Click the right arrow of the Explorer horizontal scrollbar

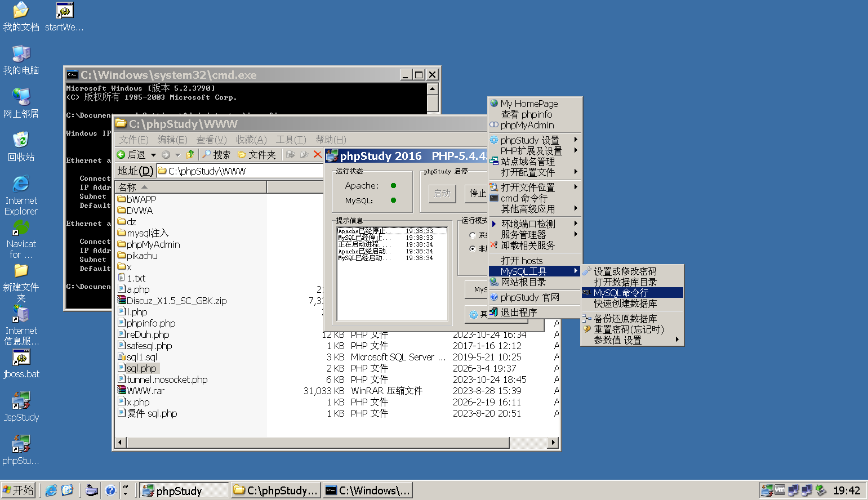pyautogui.click(x=554, y=443)
